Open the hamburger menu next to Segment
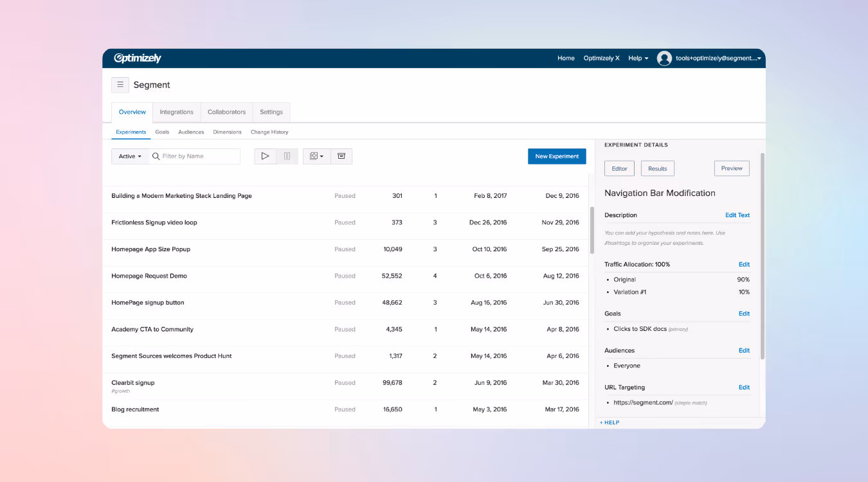This screenshot has width=868, height=482. pos(120,85)
